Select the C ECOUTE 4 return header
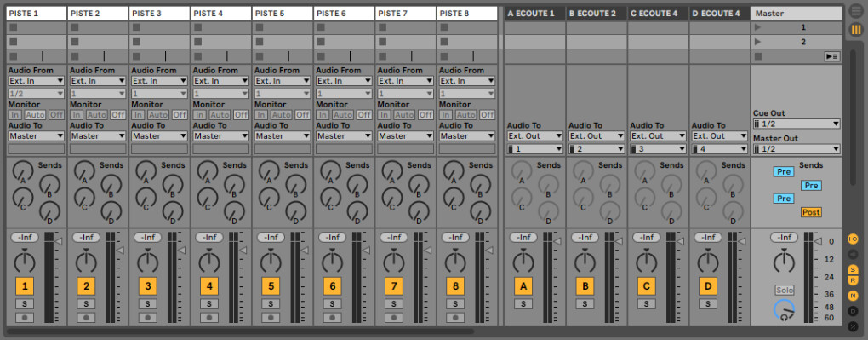This screenshot has height=340, width=868. tap(658, 14)
